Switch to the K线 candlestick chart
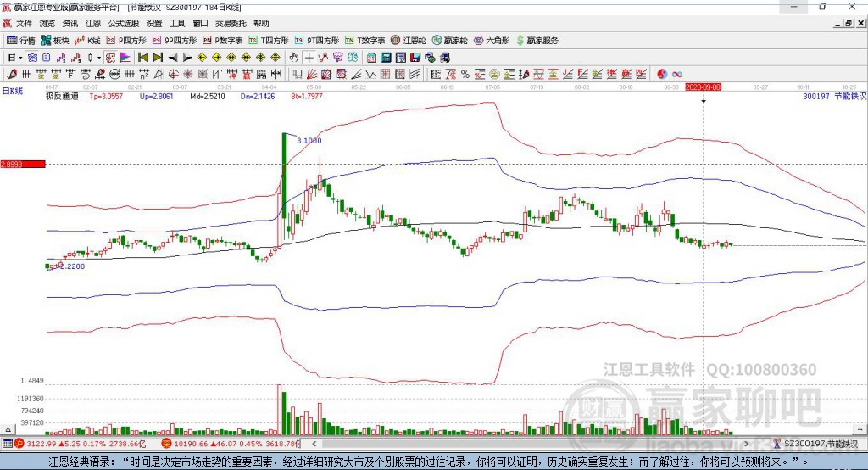868x470 pixels. click(87, 41)
